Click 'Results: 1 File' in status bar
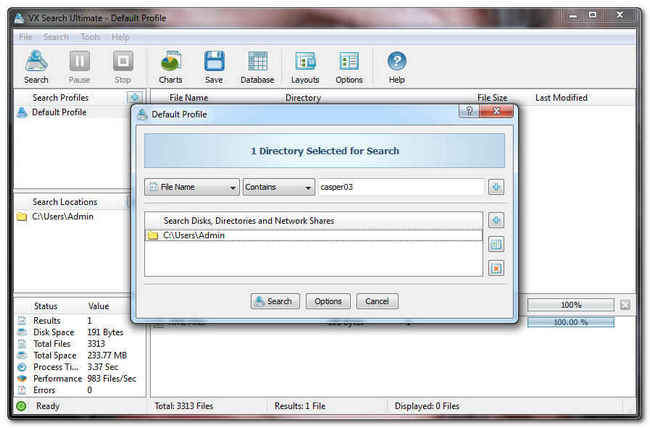Screen dimensions: 650x428 300,406
